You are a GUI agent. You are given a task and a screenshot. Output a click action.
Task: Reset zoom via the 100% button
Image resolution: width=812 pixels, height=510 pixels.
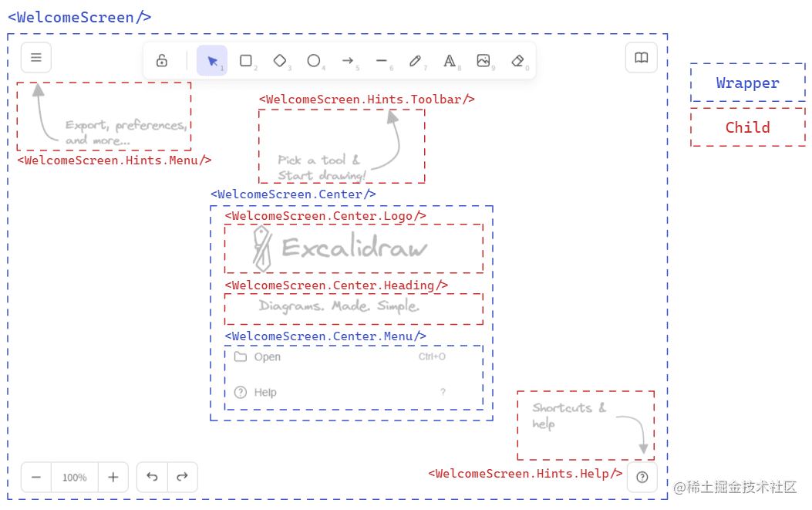click(75, 478)
